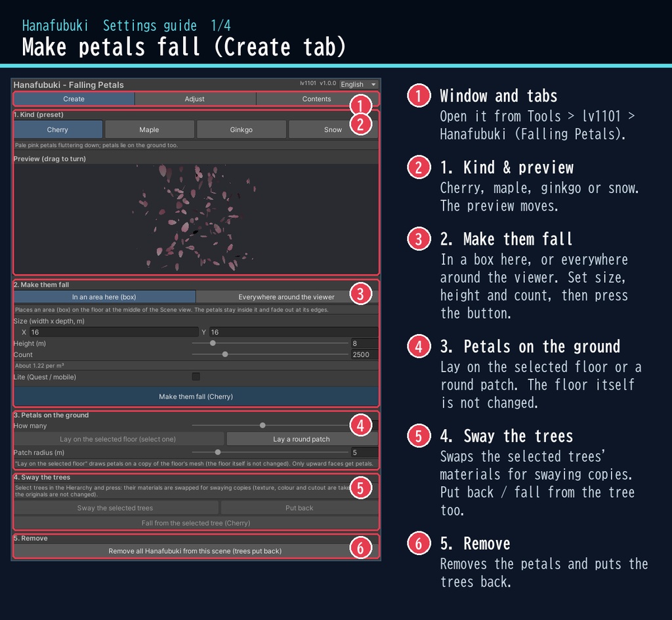Click the 'Hanafubuki - Falling Petals' window title
672x620 pixels.
68,85
